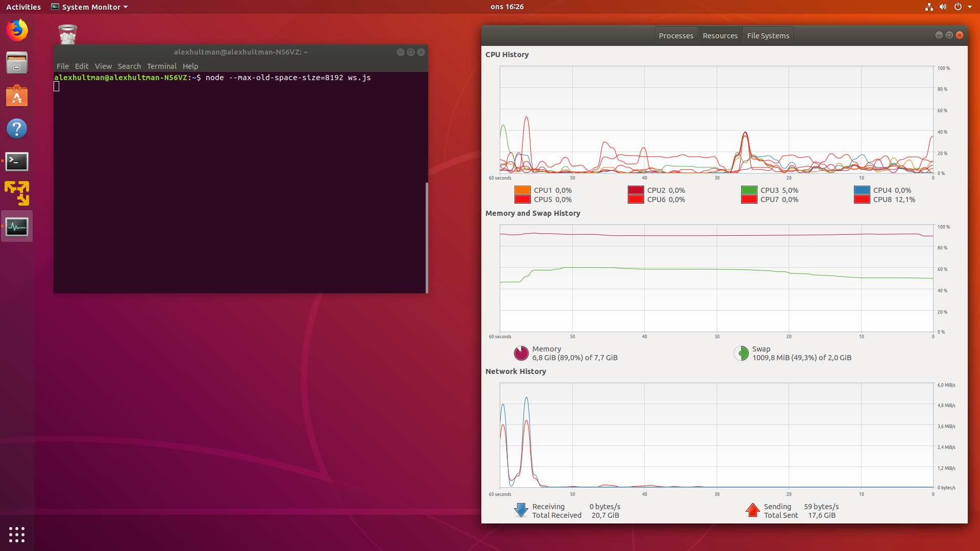Click the Activities button
980x551 pixels.
coord(23,7)
